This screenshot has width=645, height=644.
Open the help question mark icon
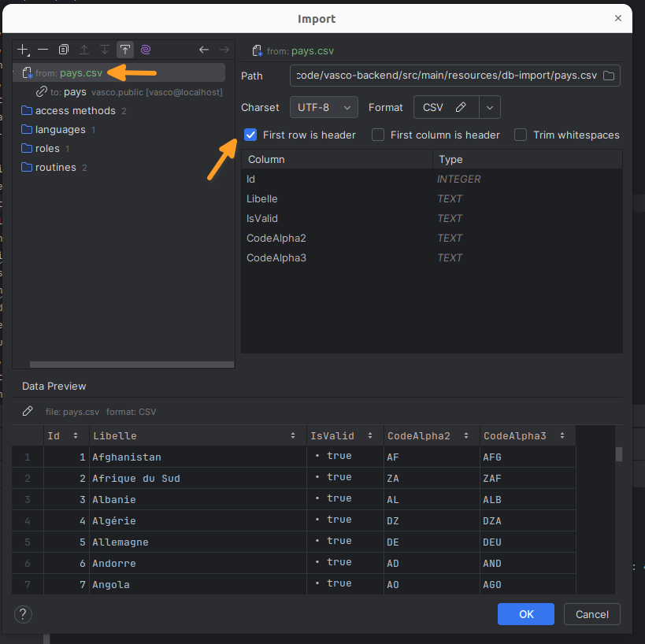23,614
